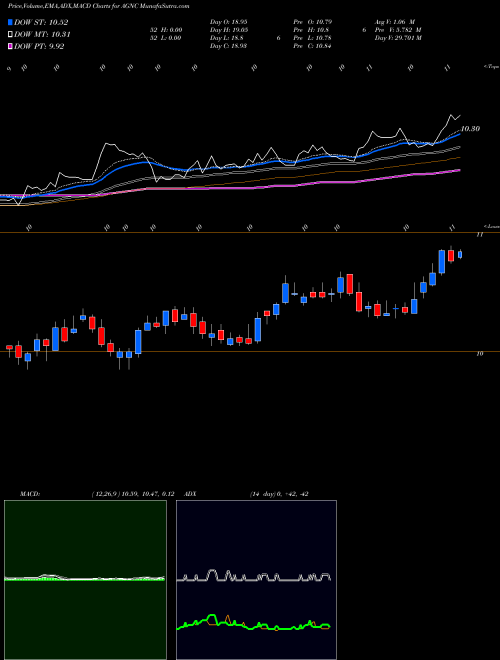Image resolution: width=500 pixels, height=660 pixels.
Task: Click the 'Day L: 18.8' value
Action: 226,38
